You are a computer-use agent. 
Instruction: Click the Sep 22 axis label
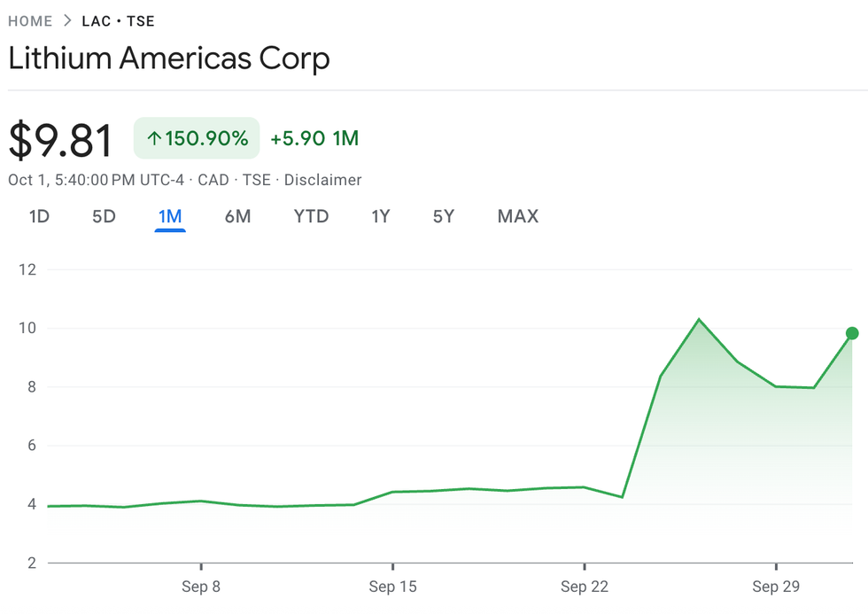pyautogui.click(x=585, y=587)
